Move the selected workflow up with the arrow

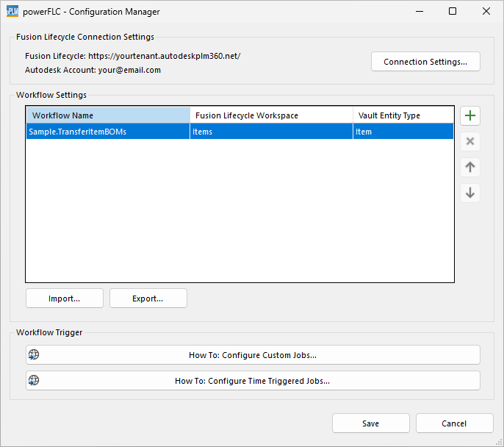tap(470, 168)
